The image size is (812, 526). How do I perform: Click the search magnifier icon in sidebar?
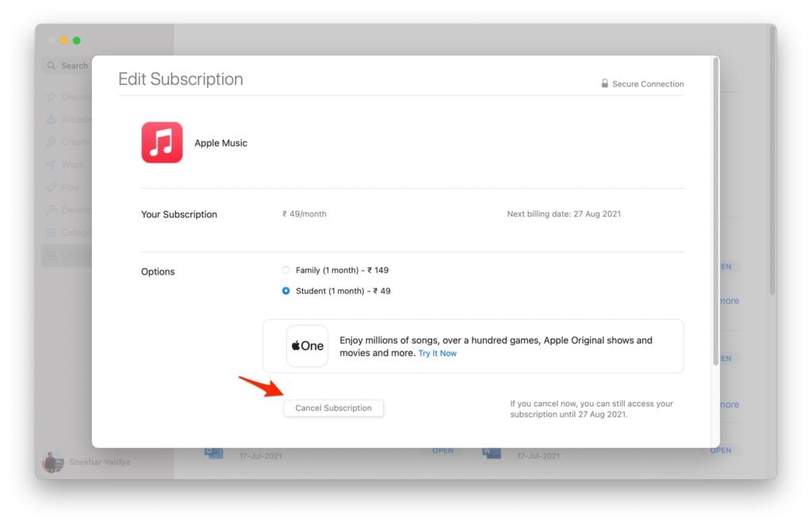pyautogui.click(x=52, y=66)
